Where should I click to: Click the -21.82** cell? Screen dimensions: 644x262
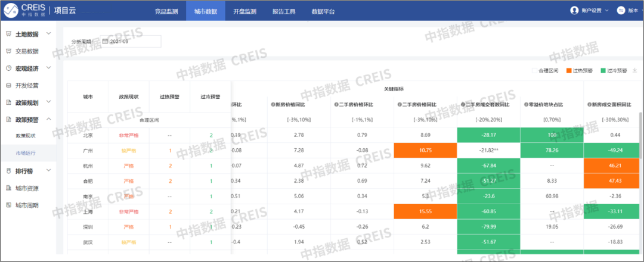488,151
